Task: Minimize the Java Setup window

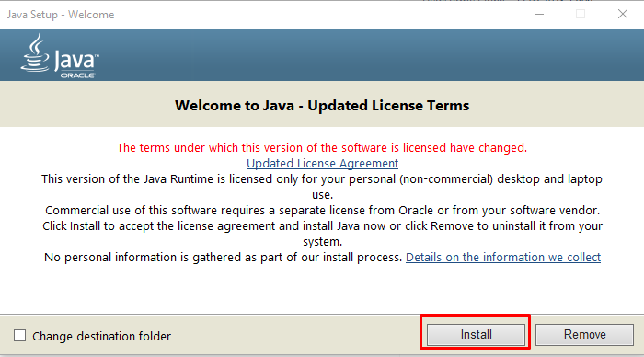Action: point(539,15)
